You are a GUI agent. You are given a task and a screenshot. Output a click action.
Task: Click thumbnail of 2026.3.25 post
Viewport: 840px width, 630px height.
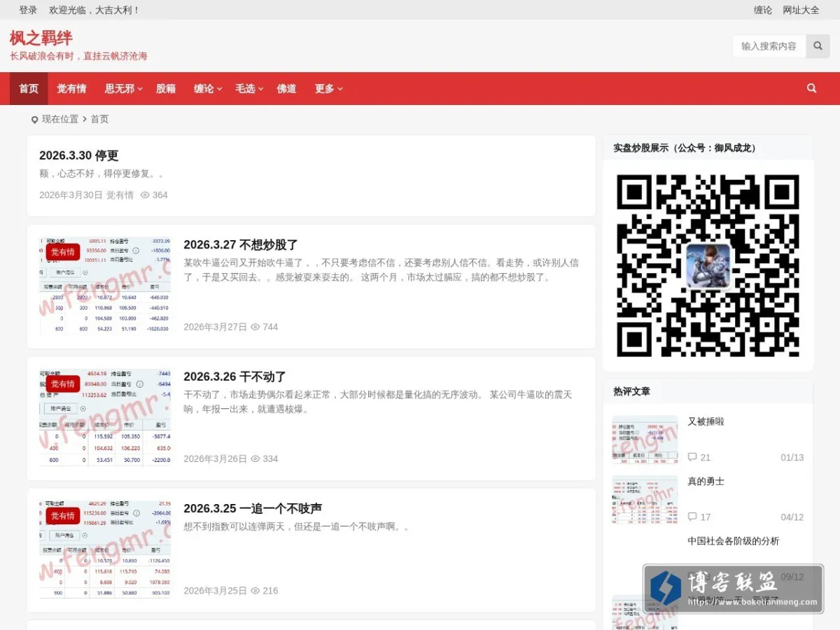point(105,549)
